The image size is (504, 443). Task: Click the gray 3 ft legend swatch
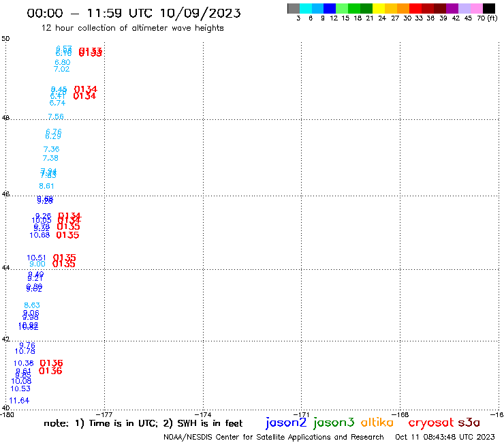pyautogui.click(x=294, y=8)
